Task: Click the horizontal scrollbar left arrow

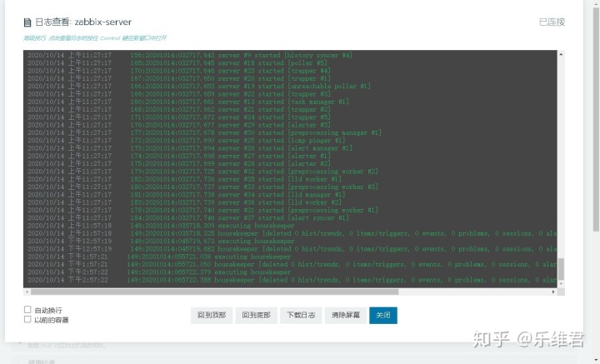Action: [27, 292]
